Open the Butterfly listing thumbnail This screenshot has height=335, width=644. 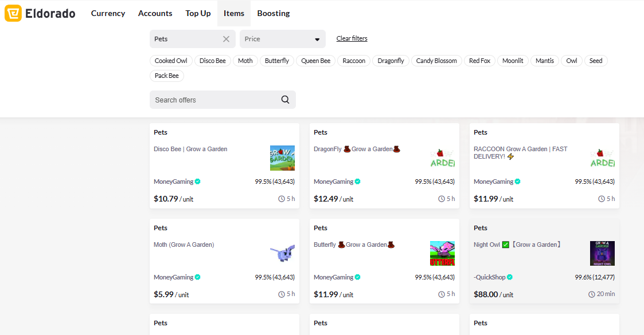[442, 254]
